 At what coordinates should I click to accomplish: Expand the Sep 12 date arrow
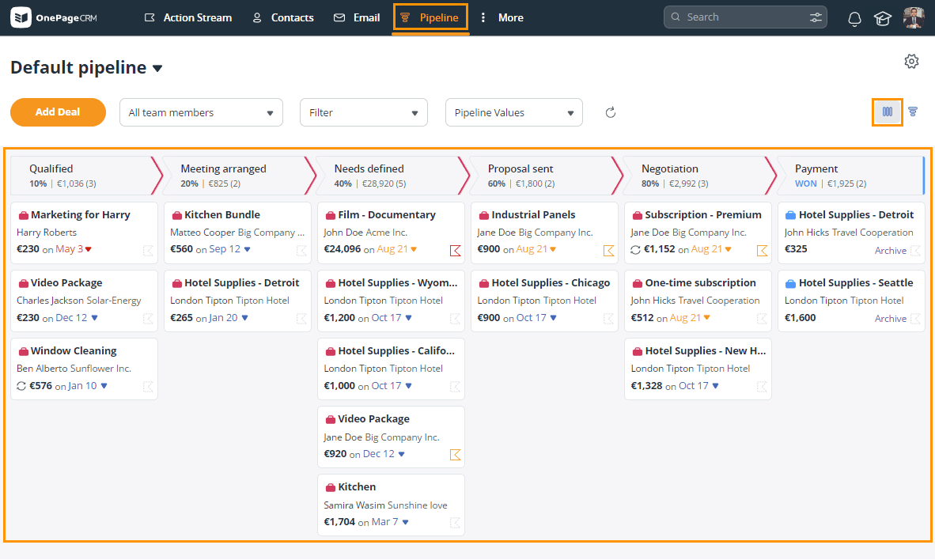click(247, 249)
